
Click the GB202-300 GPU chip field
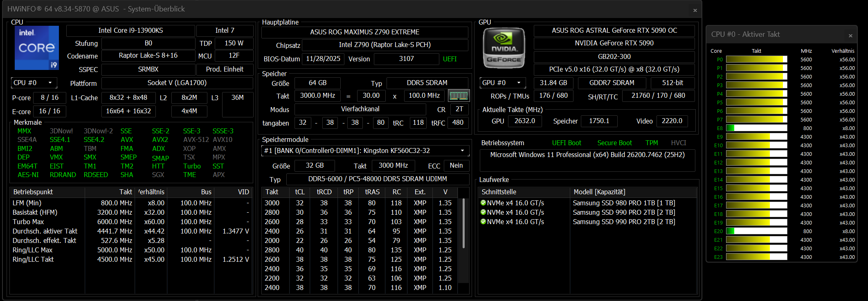pos(614,57)
